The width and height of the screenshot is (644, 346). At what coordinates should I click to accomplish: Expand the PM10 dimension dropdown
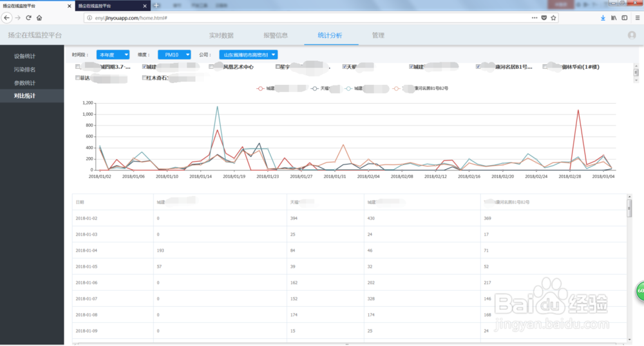(175, 55)
